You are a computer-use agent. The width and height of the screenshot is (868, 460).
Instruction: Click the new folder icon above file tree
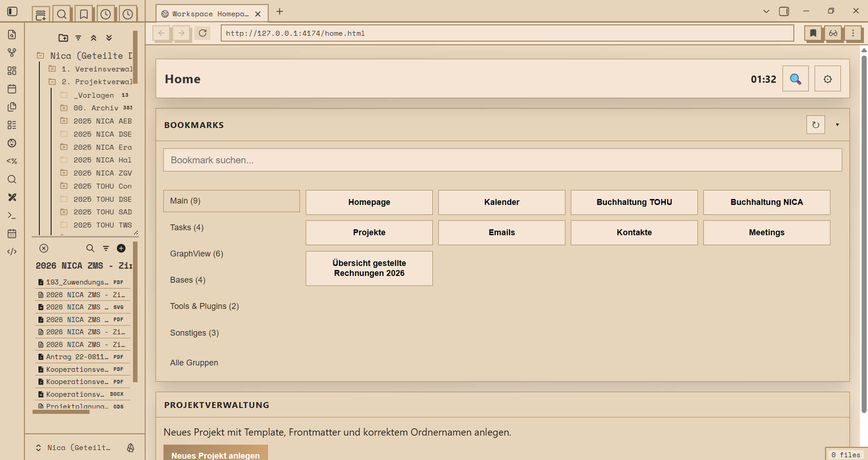point(63,38)
